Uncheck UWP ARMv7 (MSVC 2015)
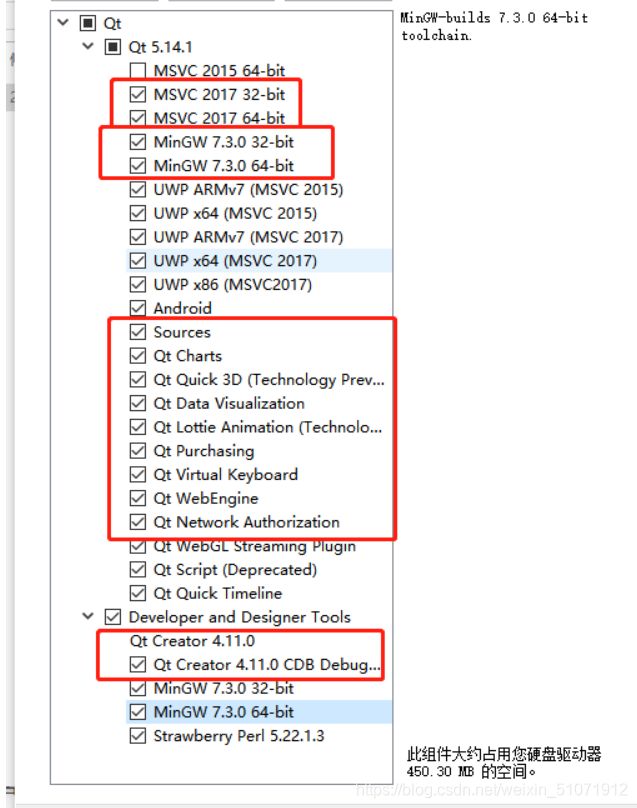This screenshot has height=808, width=637. point(138,189)
